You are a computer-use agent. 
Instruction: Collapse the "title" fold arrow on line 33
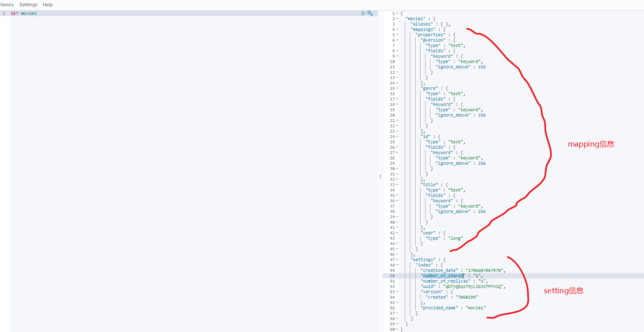point(397,185)
